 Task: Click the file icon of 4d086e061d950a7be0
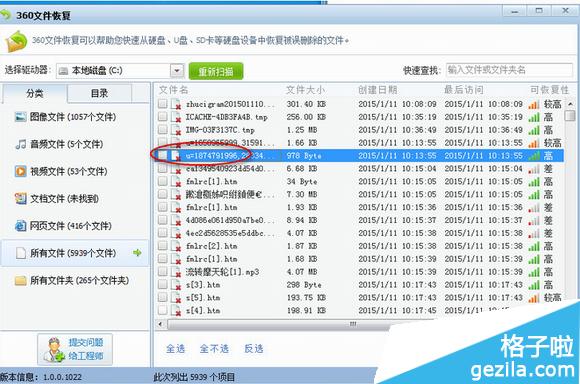[x=176, y=220]
